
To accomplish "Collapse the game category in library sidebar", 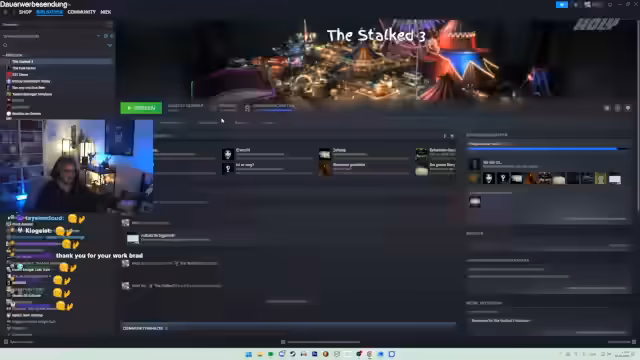I will [4, 55].
